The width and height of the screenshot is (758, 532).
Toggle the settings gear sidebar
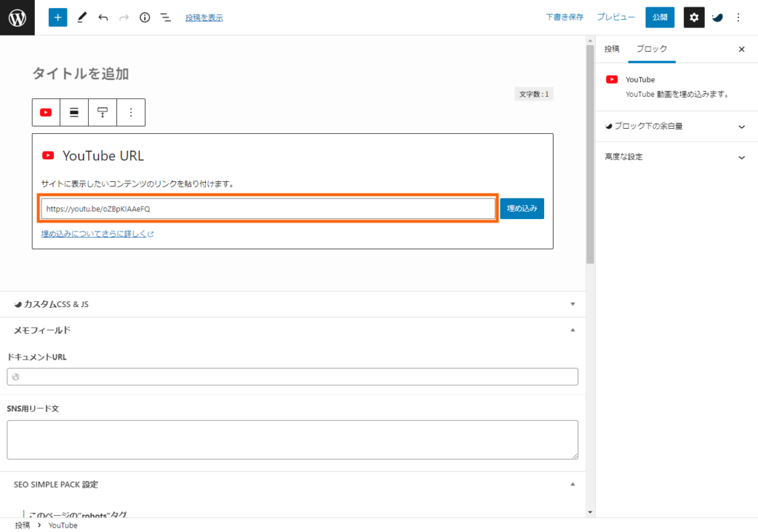point(694,18)
